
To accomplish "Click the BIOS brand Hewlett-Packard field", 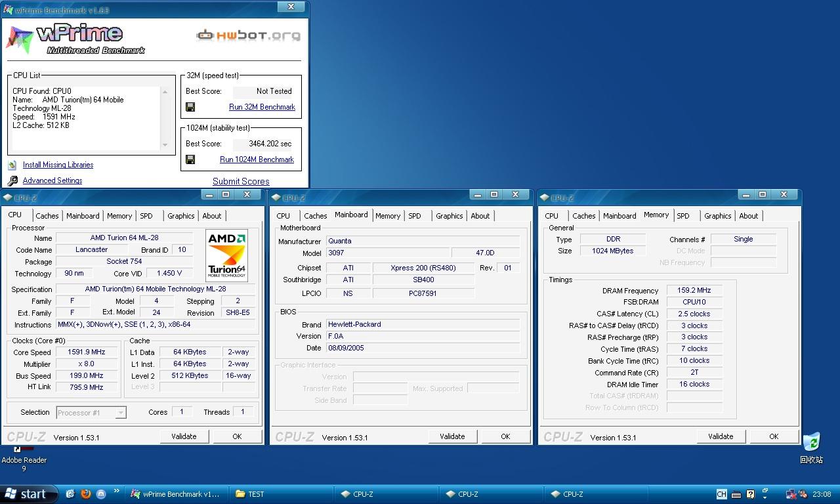I will point(423,324).
